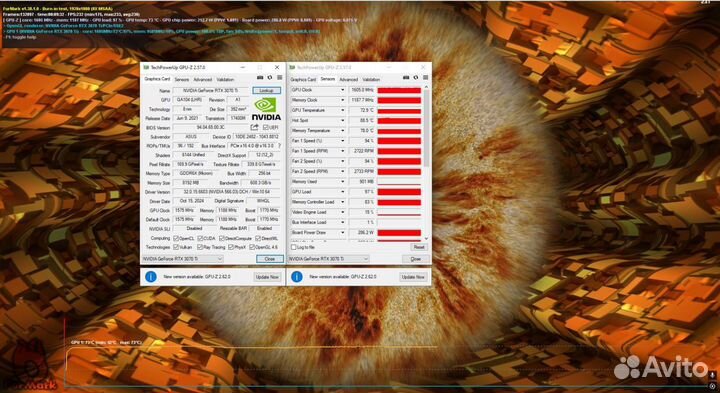Image resolution: width=720 pixels, height=393 pixels.
Task: Click the camera screenshot icon in the Sensors GPU-Z window
Action: [x=407, y=79]
